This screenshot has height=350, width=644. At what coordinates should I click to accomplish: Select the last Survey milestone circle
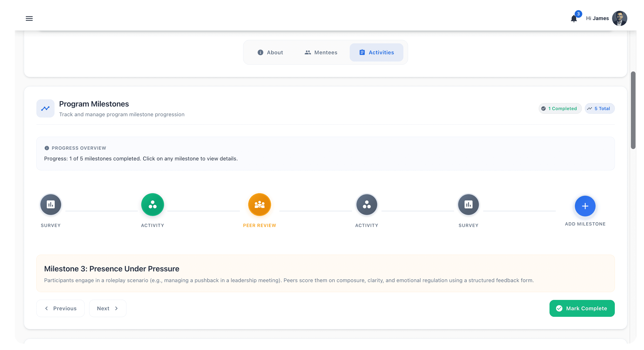[468, 205]
